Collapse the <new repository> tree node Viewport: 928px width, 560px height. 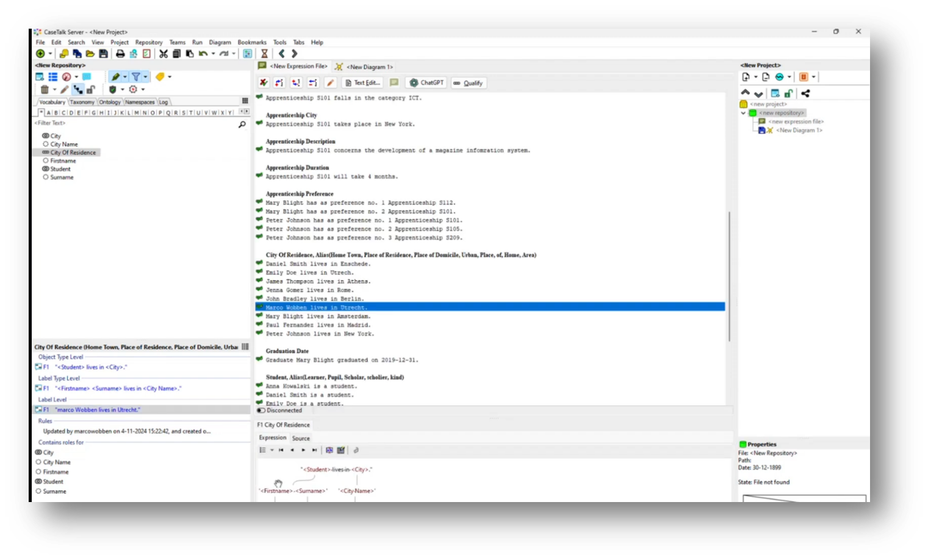pyautogui.click(x=743, y=113)
